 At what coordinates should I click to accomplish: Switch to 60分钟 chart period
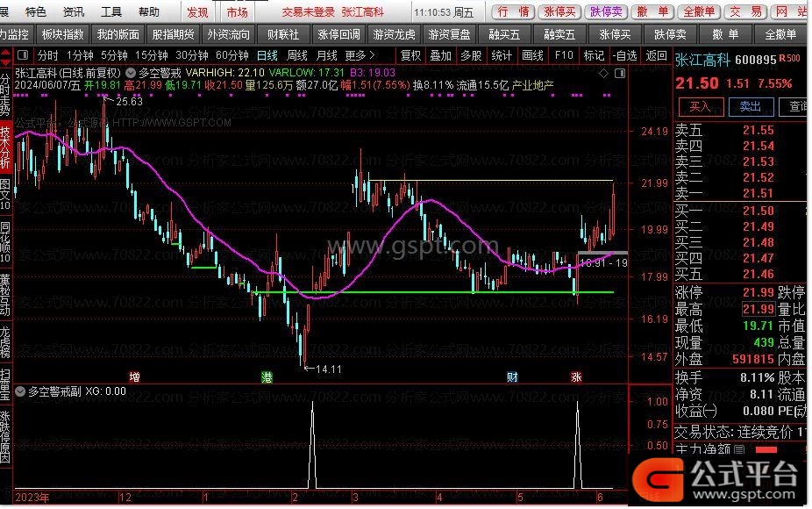coord(232,55)
